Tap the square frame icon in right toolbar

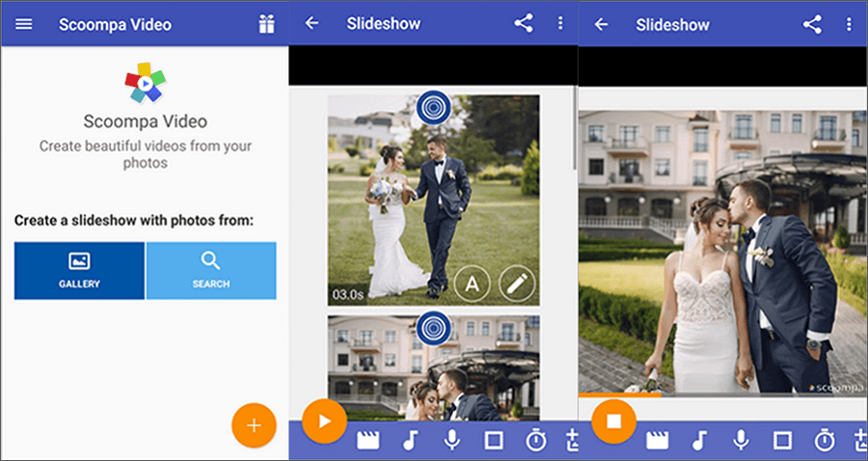[783, 441]
